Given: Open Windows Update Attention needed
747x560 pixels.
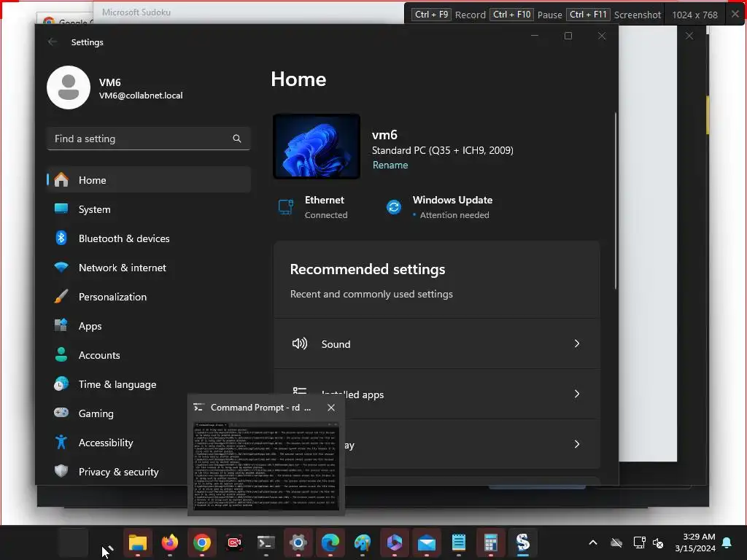Looking at the screenshot, I should pos(439,207).
